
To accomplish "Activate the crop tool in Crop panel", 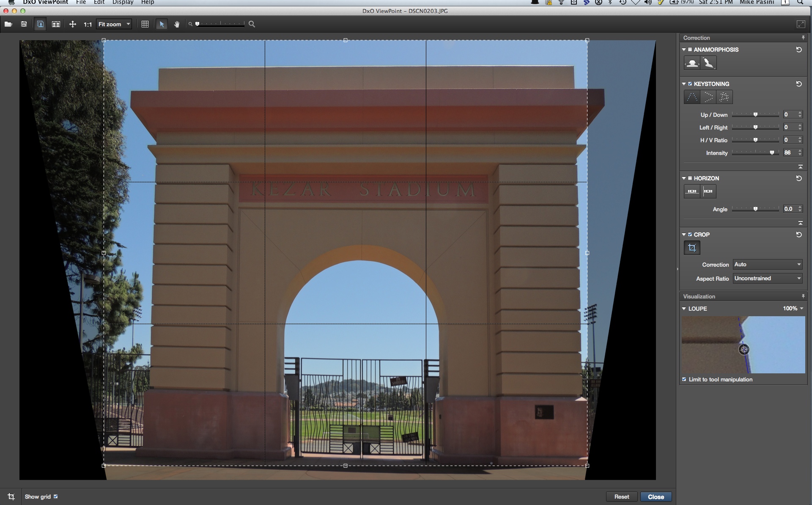I will click(692, 248).
